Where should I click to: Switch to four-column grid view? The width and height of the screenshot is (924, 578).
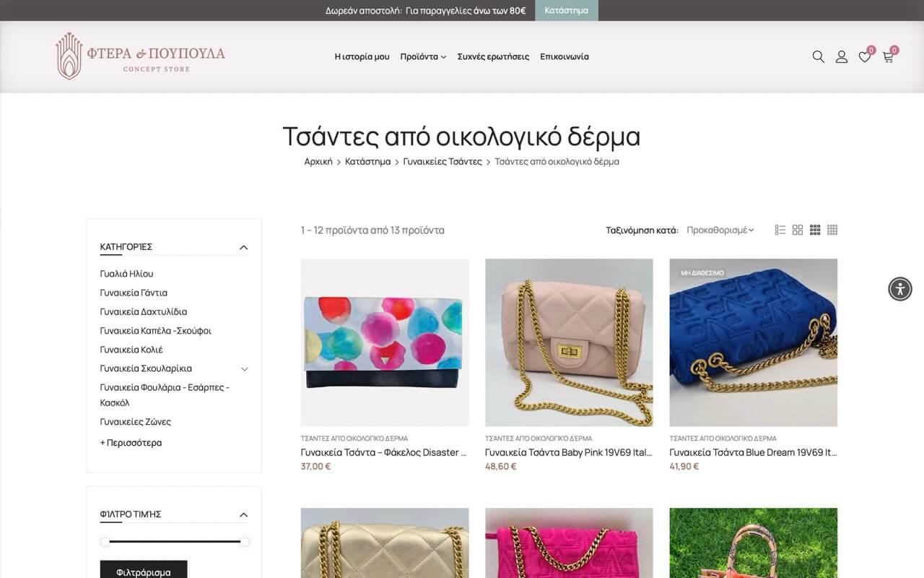pos(832,230)
